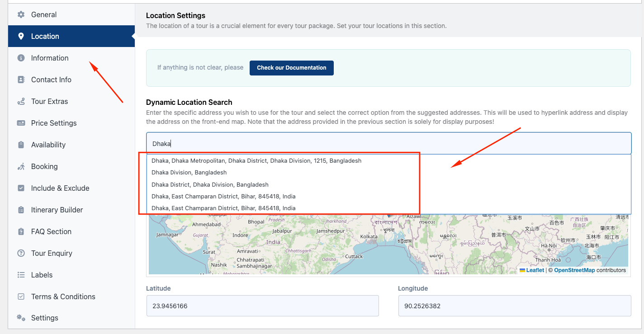Click the Booking hiking person icon
The height and width of the screenshot is (334, 644).
click(21, 166)
